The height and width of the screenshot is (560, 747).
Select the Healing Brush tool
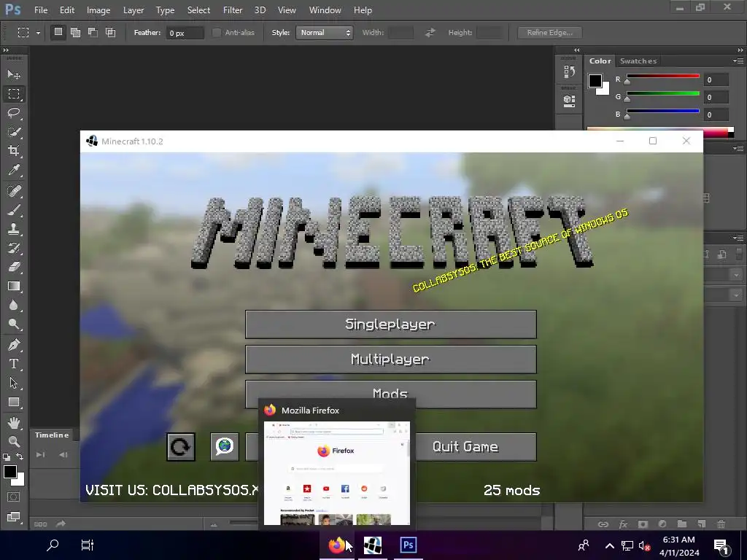[14, 191]
